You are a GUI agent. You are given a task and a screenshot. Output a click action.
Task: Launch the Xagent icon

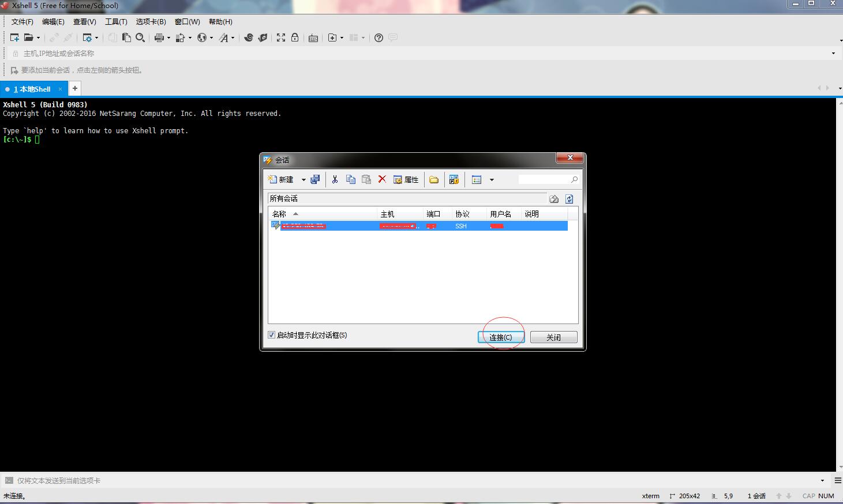263,37
